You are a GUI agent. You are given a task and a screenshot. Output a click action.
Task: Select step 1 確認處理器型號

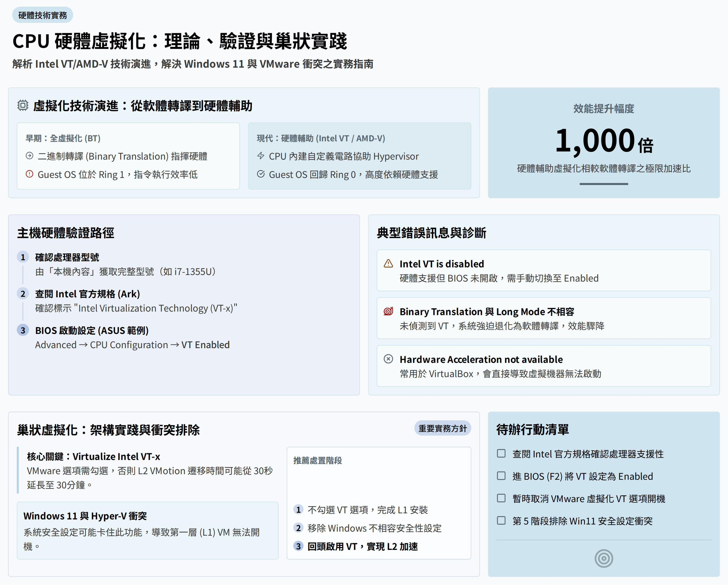tap(67, 257)
